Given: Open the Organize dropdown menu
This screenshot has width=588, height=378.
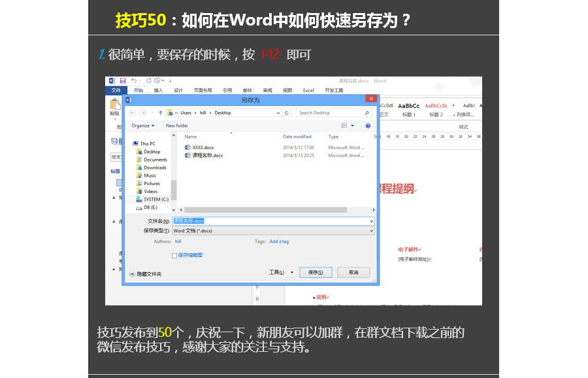Looking at the screenshot, I should 143,126.
